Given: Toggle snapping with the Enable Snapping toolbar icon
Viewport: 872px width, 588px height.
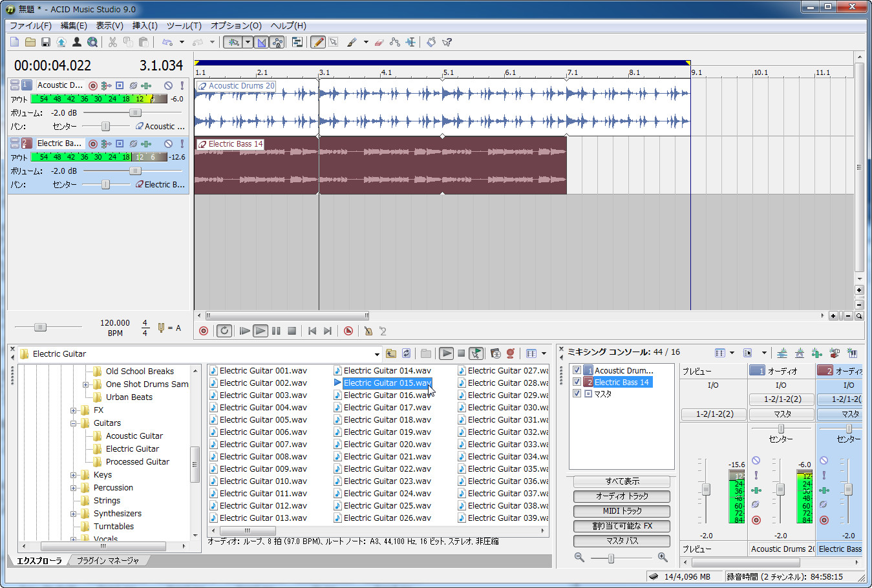Looking at the screenshot, I should coord(233,42).
